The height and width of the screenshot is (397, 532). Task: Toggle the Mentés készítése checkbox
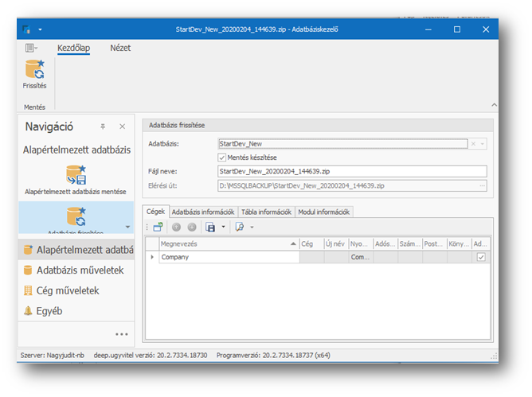(x=223, y=158)
